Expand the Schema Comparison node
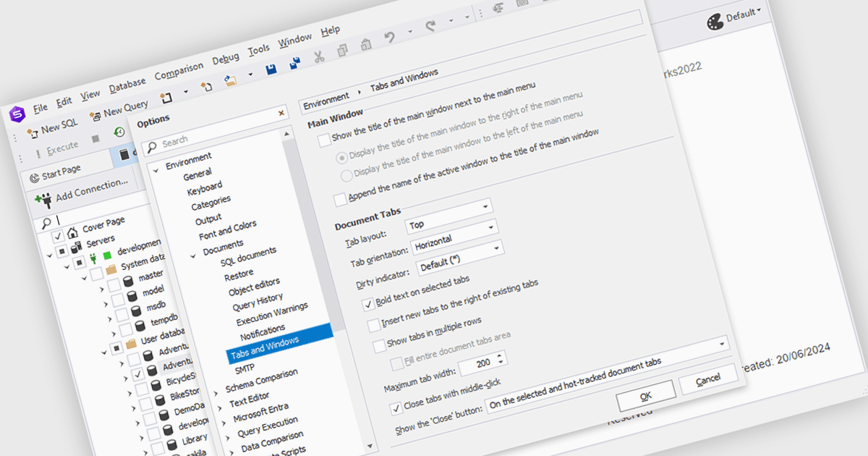The image size is (868, 456). coord(216,392)
